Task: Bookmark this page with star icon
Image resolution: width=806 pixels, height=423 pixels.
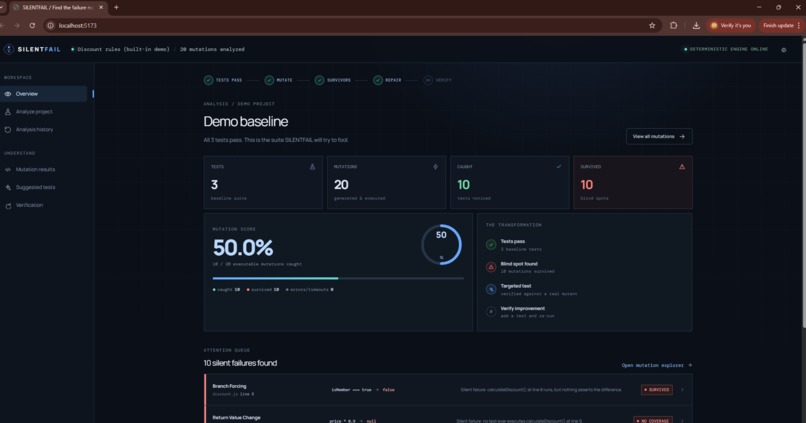Action: coord(652,25)
